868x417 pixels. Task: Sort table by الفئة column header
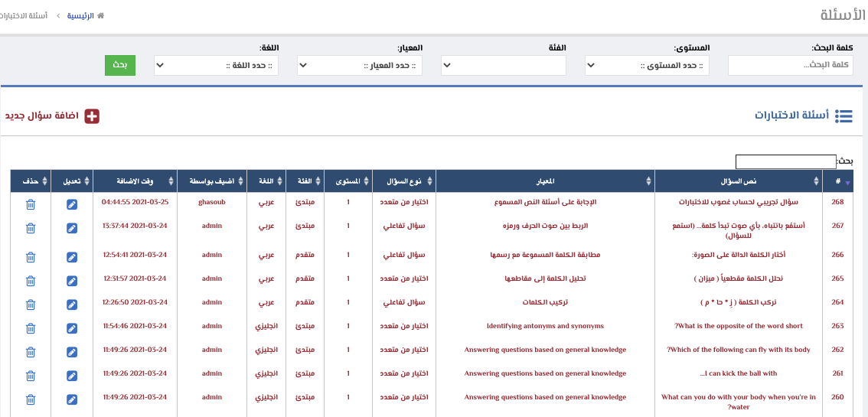(305, 181)
